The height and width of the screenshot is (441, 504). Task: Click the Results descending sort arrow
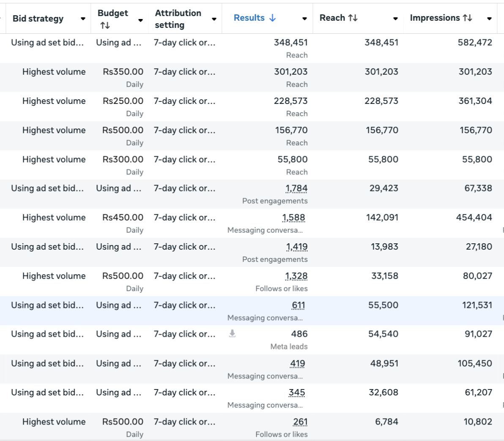tap(273, 18)
